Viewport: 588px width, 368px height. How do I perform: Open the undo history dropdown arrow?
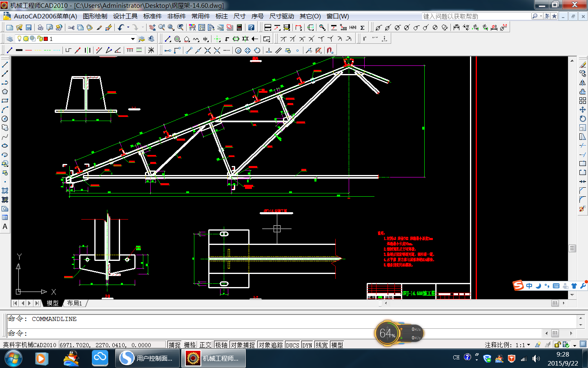[128, 27]
